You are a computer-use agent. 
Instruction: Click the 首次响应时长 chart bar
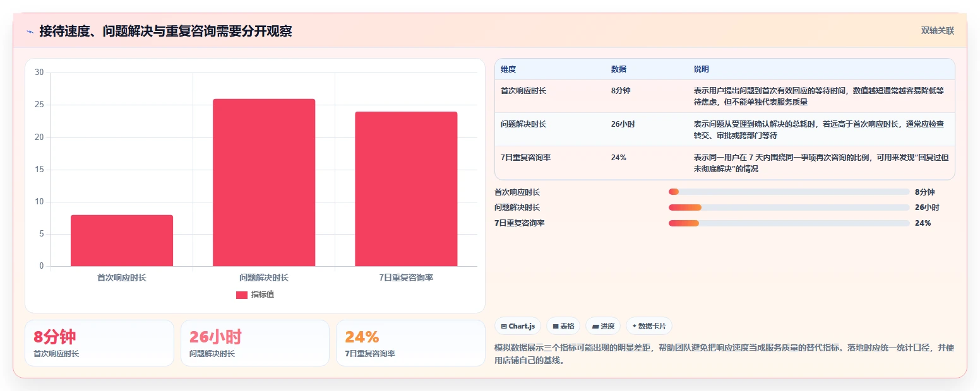click(x=122, y=240)
